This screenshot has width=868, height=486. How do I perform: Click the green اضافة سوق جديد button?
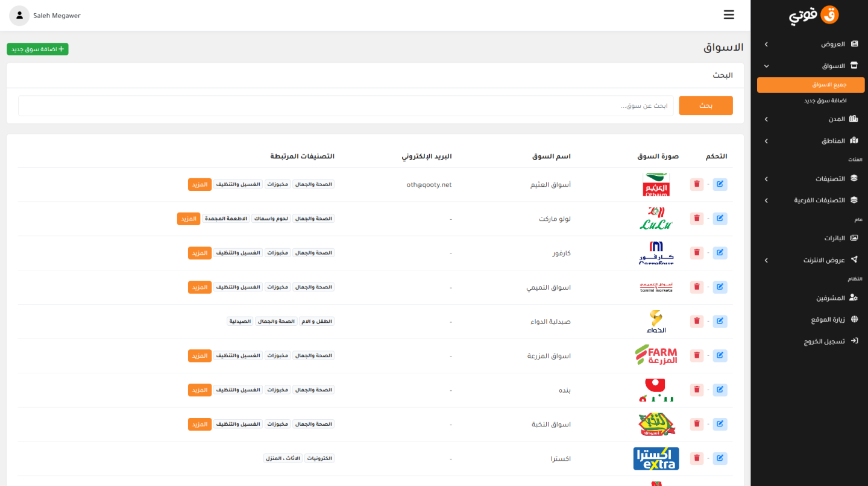coord(37,49)
